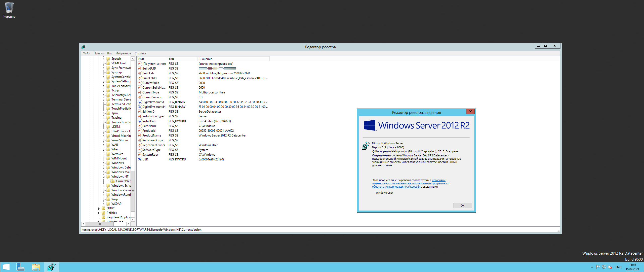Click the string icon of ProductName value
Screen dimensions: 644x272
[140, 135]
